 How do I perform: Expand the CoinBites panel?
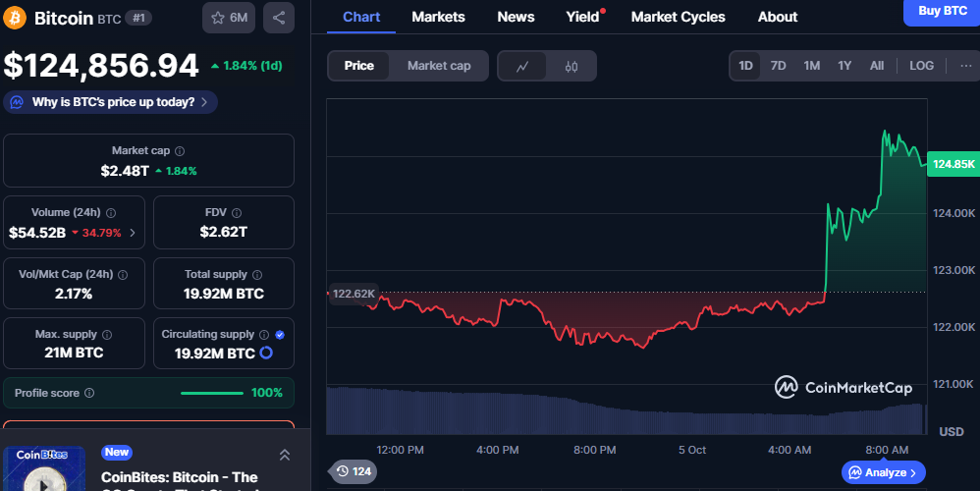coord(284,455)
